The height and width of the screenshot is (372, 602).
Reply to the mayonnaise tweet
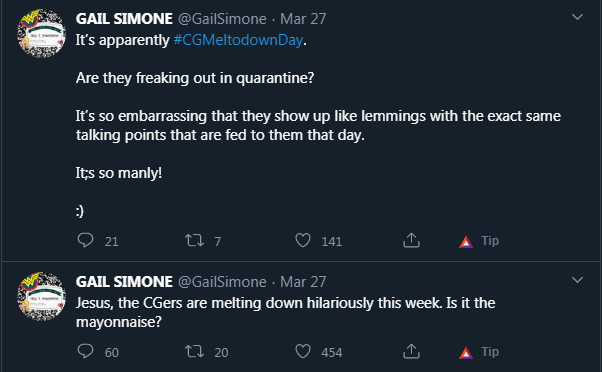point(85,351)
